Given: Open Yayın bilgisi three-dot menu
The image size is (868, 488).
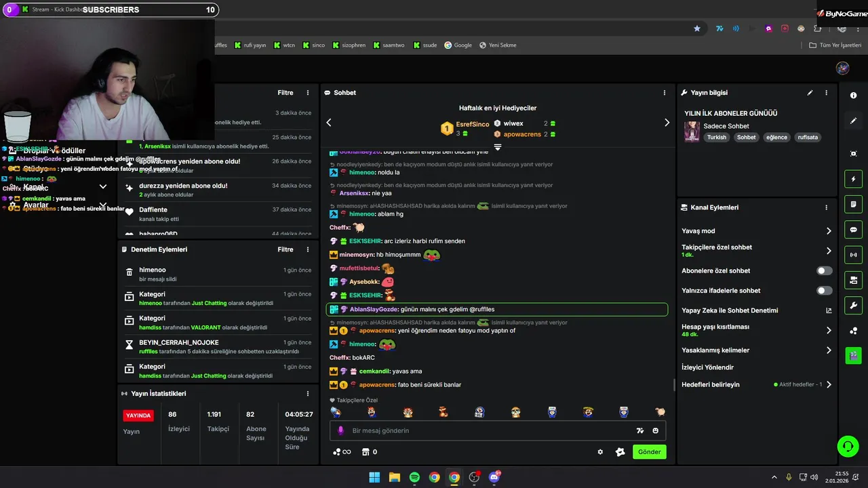Looking at the screenshot, I should pos(826,93).
